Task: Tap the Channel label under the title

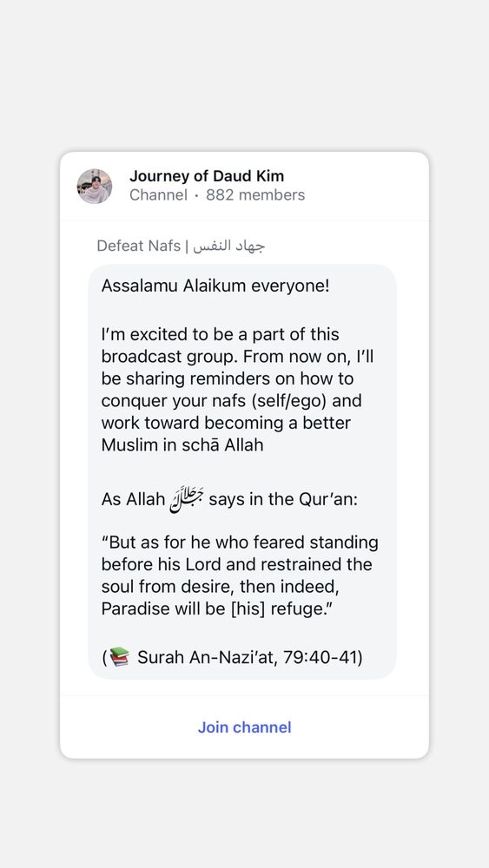Action: tap(158, 194)
